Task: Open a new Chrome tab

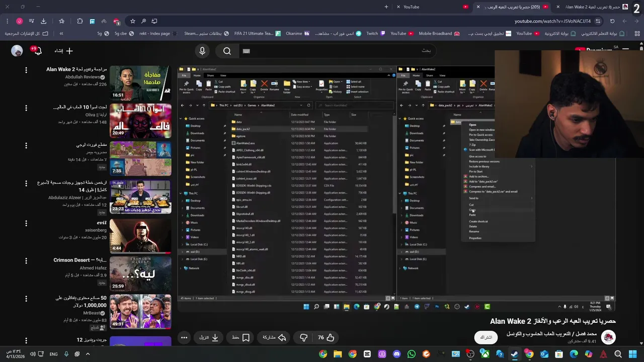Action: pos(386,7)
